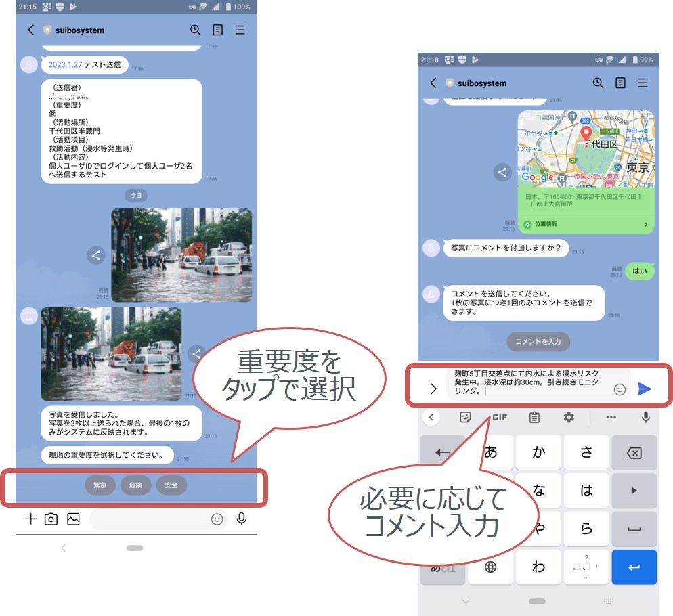The height and width of the screenshot is (616, 673).
Task: Share the received flood photo
Action: coord(196,354)
